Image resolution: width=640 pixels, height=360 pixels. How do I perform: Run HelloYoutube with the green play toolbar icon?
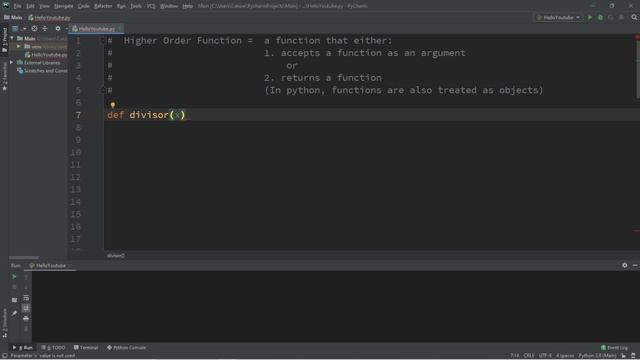(x=590, y=18)
